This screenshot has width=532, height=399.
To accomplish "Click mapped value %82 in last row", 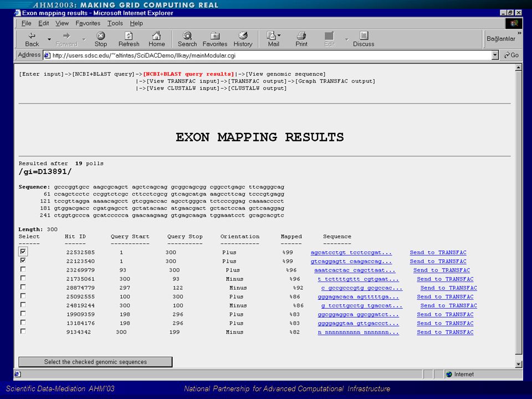I will [294, 332].
